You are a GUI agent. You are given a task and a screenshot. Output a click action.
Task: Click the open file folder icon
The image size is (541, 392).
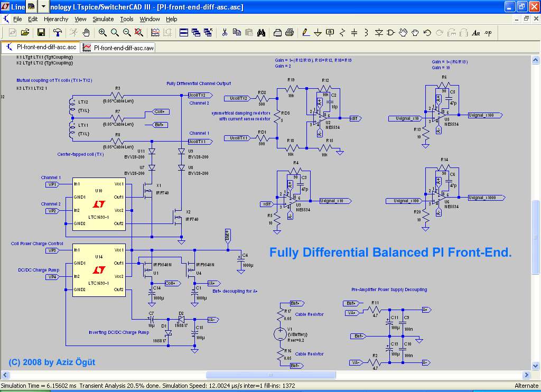point(25,33)
